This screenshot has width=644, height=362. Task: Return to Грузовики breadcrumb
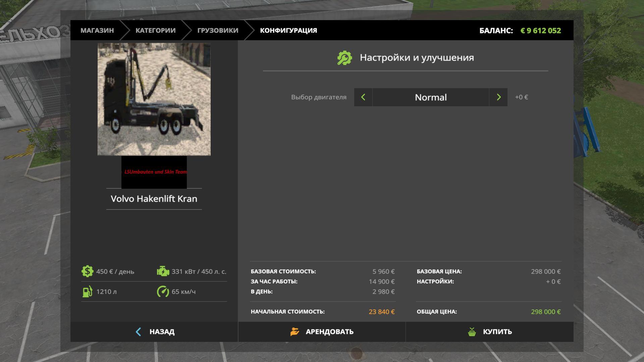(x=218, y=31)
